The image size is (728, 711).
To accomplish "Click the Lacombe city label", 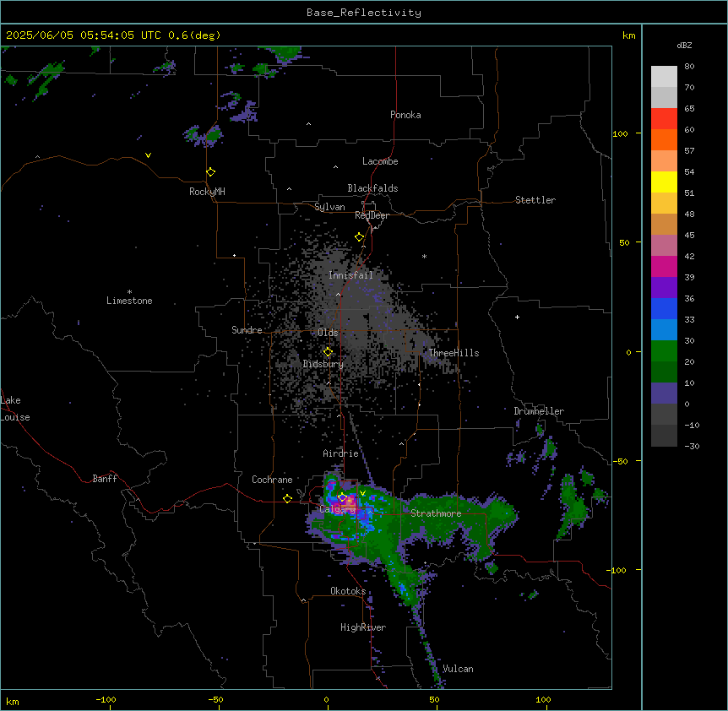I will pyautogui.click(x=380, y=161).
